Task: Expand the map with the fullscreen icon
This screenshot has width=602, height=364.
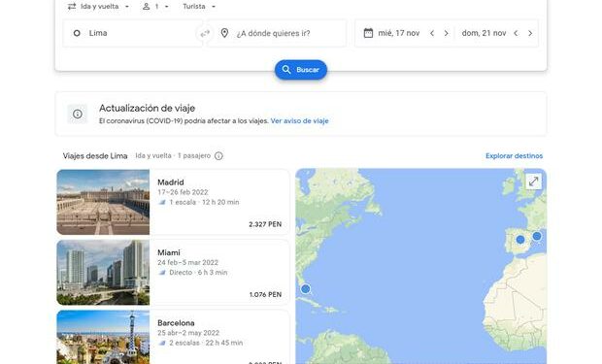Action: pyautogui.click(x=533, y=182)
